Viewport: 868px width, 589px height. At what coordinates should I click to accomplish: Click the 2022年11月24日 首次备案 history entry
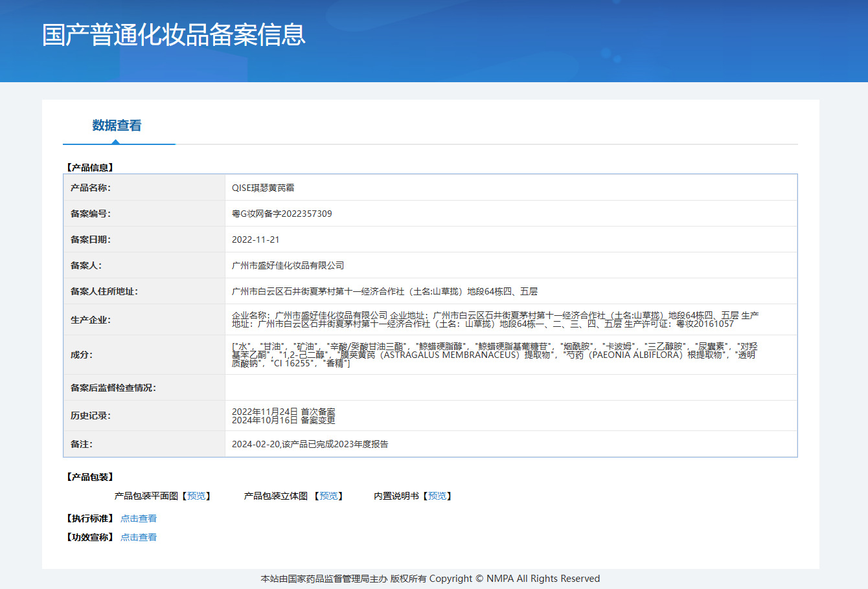coord(284,412)
